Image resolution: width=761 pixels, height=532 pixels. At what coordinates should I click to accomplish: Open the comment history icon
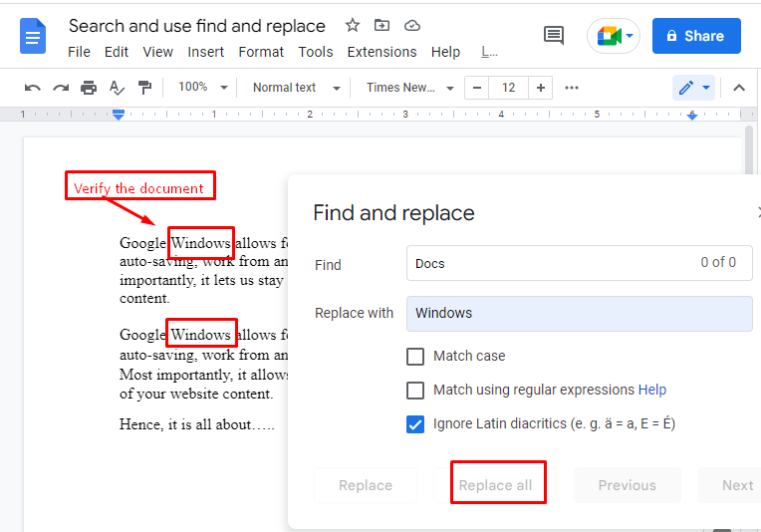tap(554, 36)
